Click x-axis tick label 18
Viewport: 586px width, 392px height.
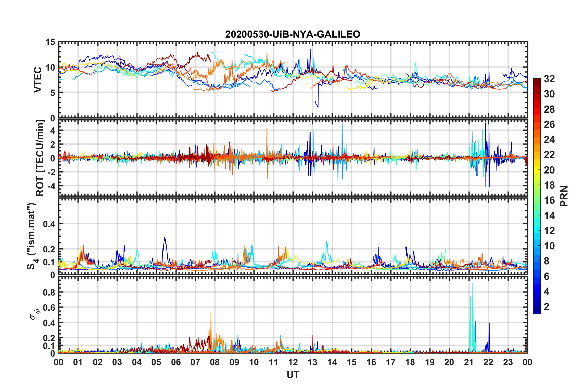(410, 362)
